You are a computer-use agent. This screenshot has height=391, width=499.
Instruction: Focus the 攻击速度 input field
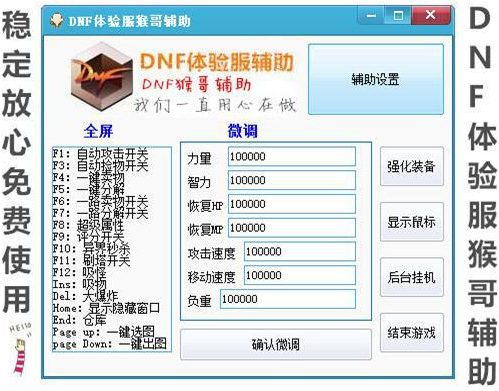pos(300,252)
